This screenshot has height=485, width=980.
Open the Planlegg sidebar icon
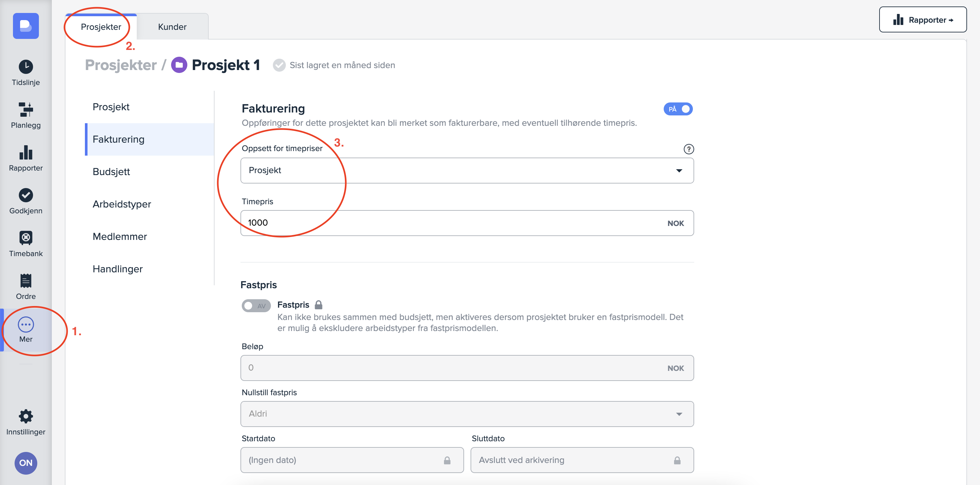pyautogui.click(x=26, y=115)
